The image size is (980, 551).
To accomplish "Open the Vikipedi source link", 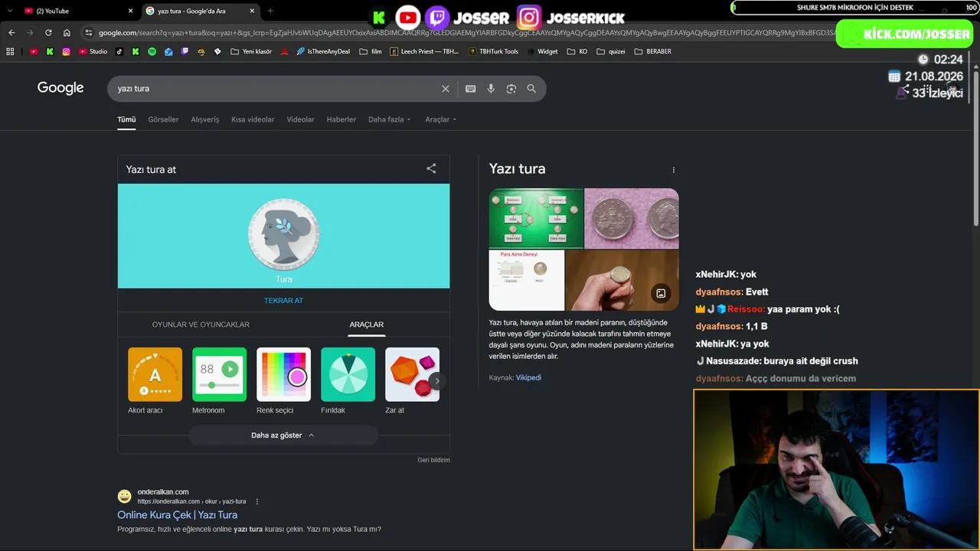I will [x=528, y=377].
